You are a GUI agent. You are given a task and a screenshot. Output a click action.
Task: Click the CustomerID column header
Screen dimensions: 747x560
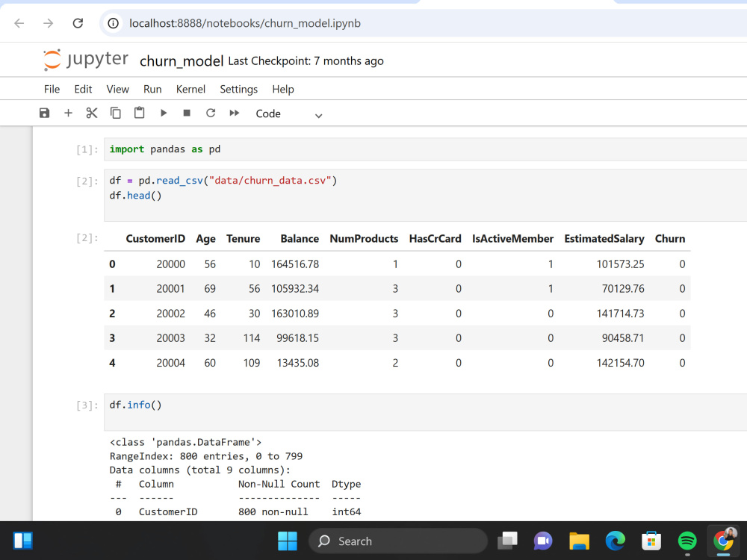click(155, 239)
